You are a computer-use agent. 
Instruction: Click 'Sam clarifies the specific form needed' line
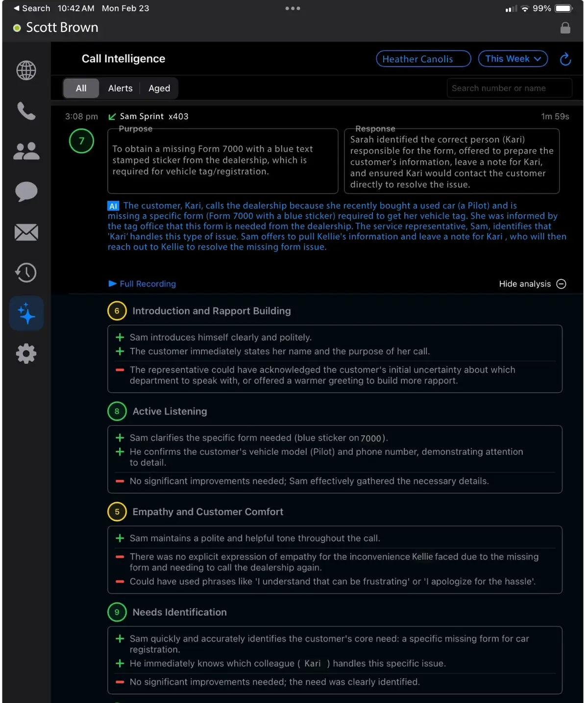(259, 438)
